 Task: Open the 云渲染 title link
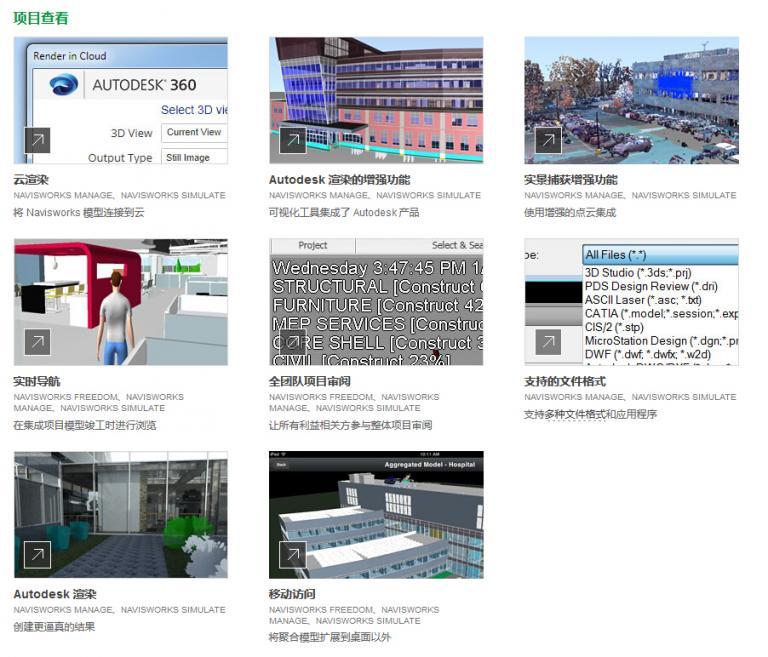(31, 180)
